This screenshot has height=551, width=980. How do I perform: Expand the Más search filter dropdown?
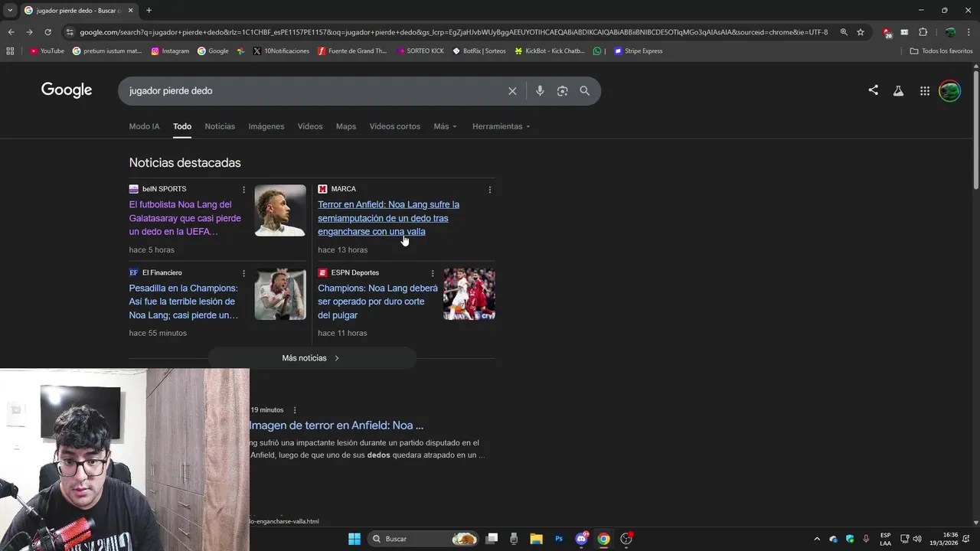[x=445, y=126]
